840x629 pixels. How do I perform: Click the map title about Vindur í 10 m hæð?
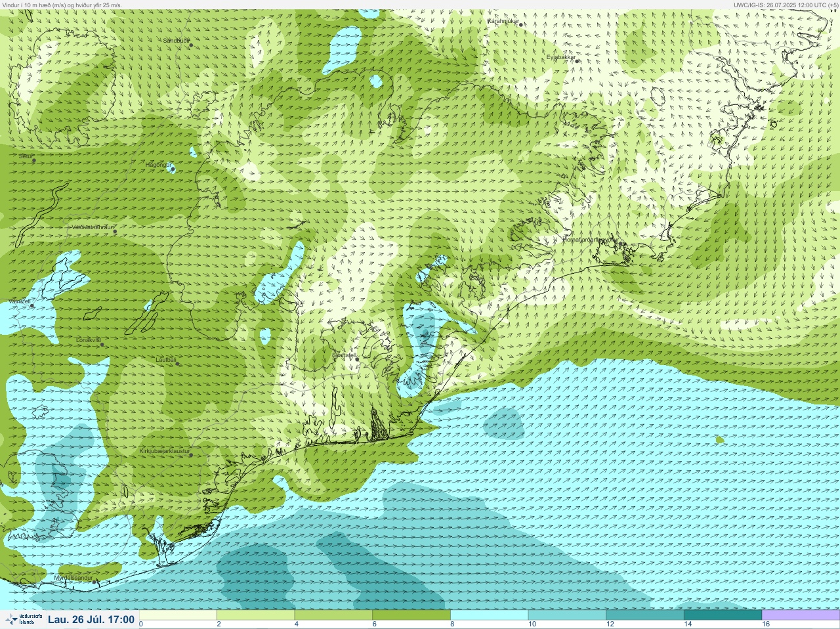[62, 5]
